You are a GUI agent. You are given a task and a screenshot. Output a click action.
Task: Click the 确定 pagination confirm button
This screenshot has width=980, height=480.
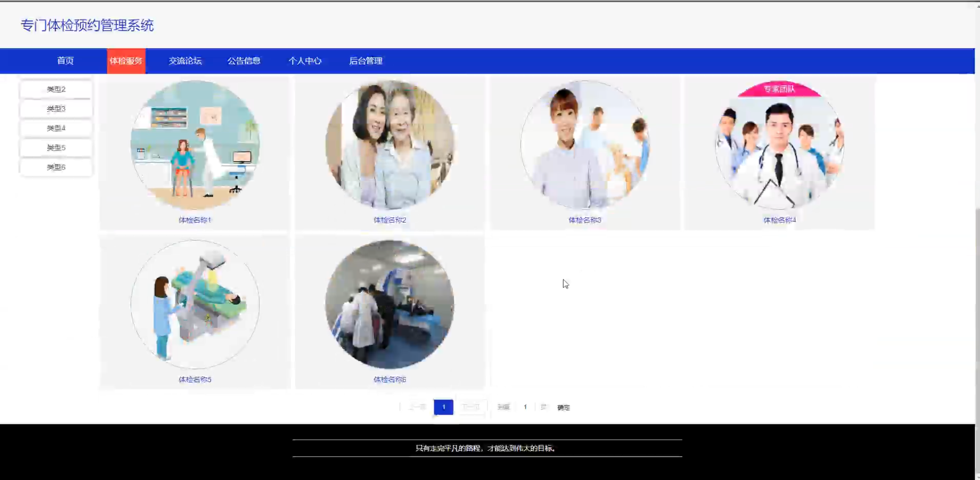[x=564, y=407]
